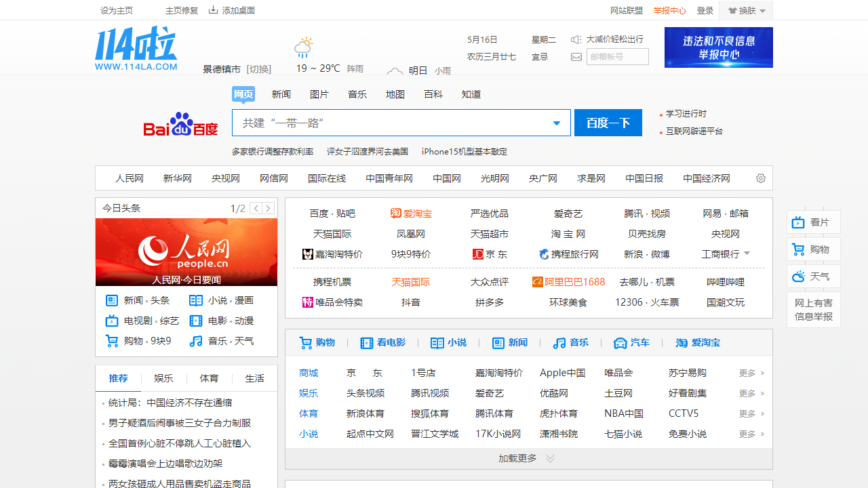This screenshot has height=488, width=868.
Task: Select the 图片 search tab
Action: coord(319,94)
